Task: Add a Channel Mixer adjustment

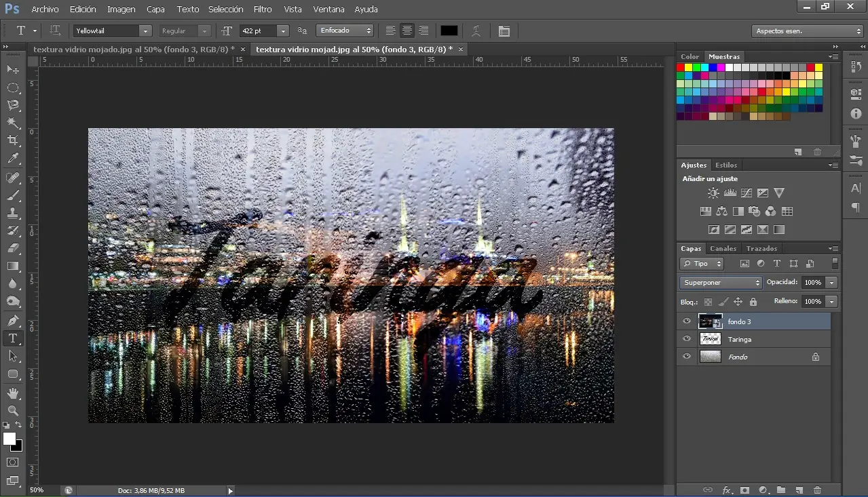Action: (x=770, y=212)
